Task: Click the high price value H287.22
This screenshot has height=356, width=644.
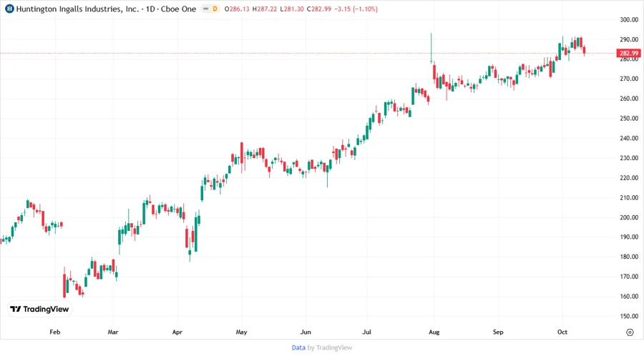Action: 268,8
